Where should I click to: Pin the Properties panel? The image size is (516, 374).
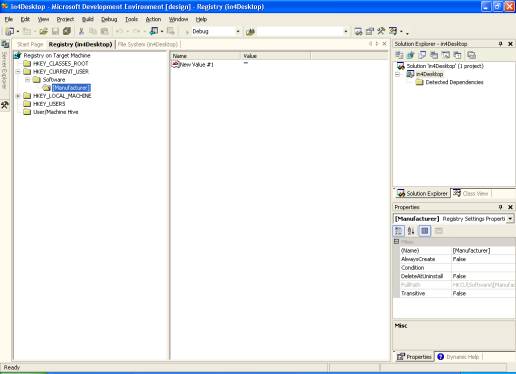(x=500, y=207)
